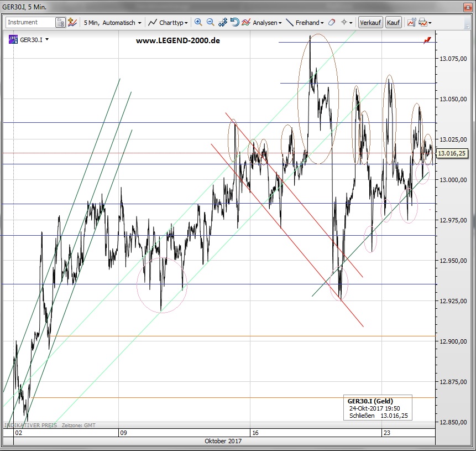Open the crosshair cursor mode dropdown
This screenshot has width=476, height=451.
coord(346,23)
